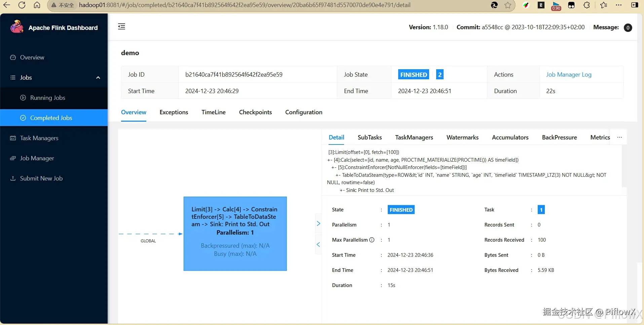Switch to the Checkpoints tab
This screenshot has height=325, width=644.
click(x=255, y=112)
